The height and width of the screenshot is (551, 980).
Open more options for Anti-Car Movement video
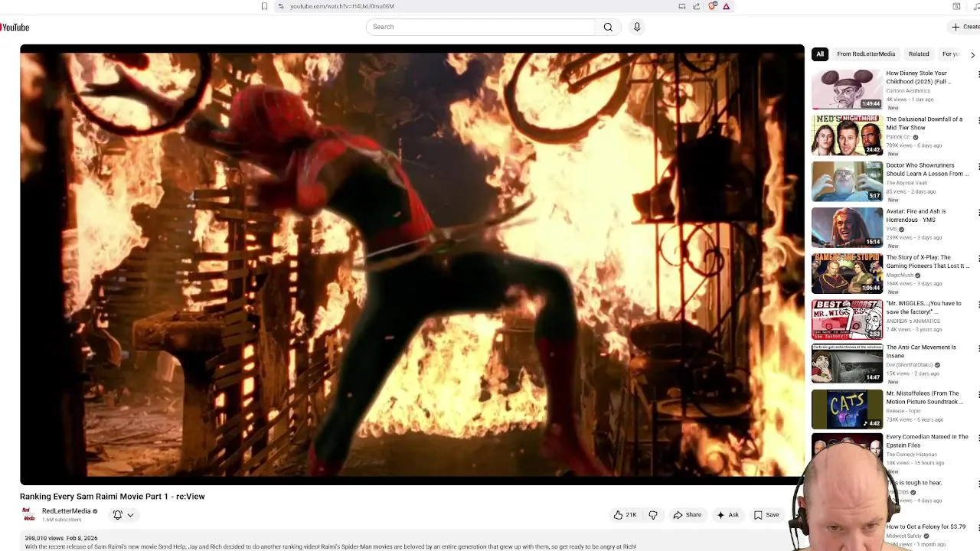(978, 349)
